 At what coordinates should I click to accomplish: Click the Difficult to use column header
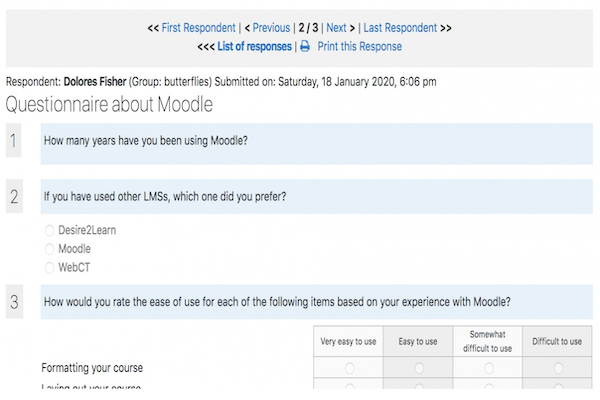click(557, 341)
